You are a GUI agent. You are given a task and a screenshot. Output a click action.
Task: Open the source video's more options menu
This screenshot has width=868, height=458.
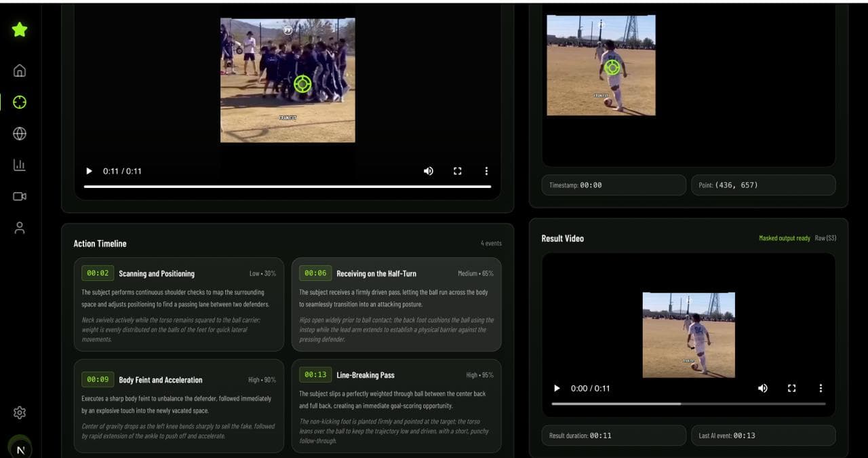[486, 171]
